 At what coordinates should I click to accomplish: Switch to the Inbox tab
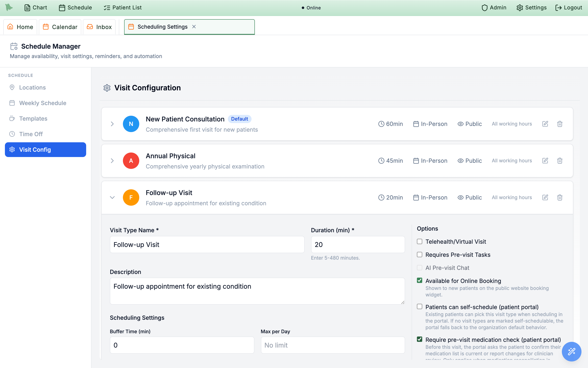[x=99, y=27]
